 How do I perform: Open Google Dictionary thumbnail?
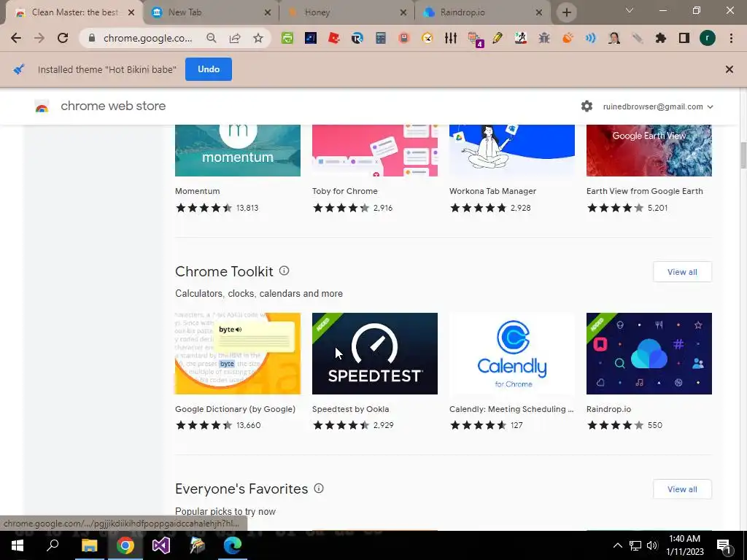238,354
